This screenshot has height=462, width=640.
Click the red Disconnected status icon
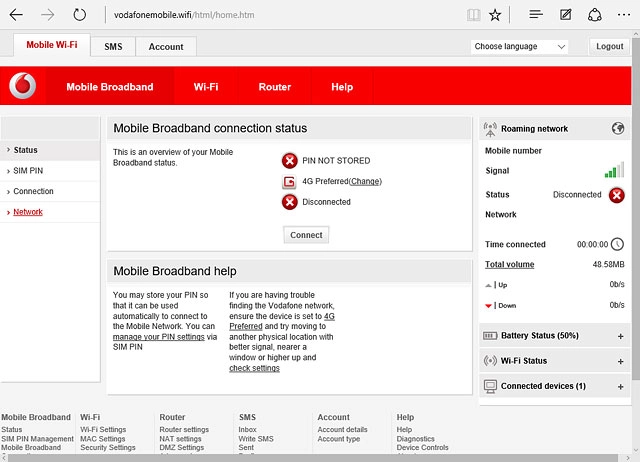coord(617,195)
